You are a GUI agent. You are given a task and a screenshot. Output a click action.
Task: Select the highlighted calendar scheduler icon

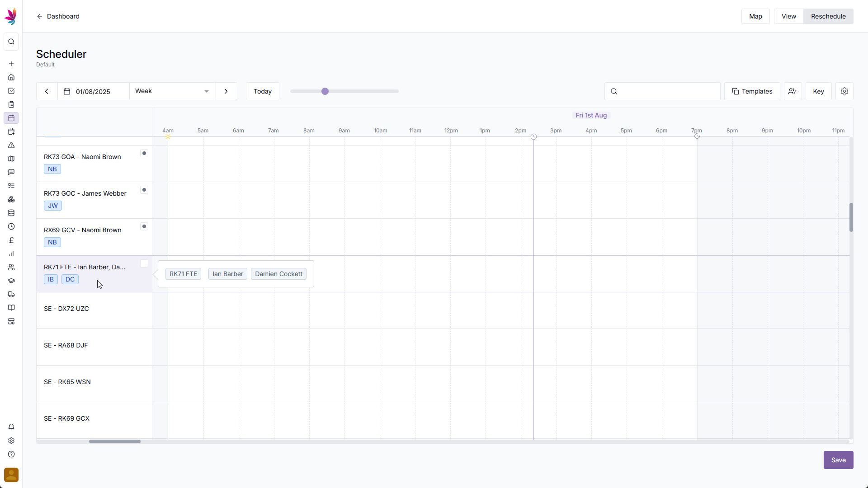pyautogui.click(x=11, y=118)
